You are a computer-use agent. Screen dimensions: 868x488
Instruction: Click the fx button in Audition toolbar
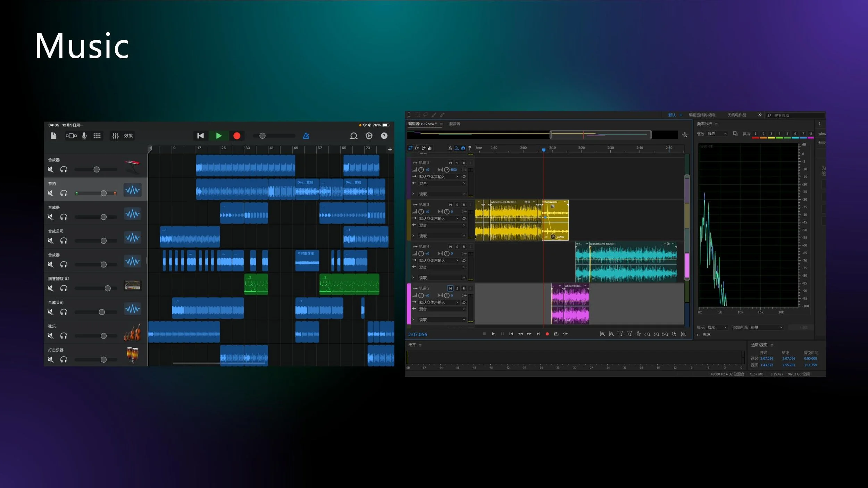point(417,148)
